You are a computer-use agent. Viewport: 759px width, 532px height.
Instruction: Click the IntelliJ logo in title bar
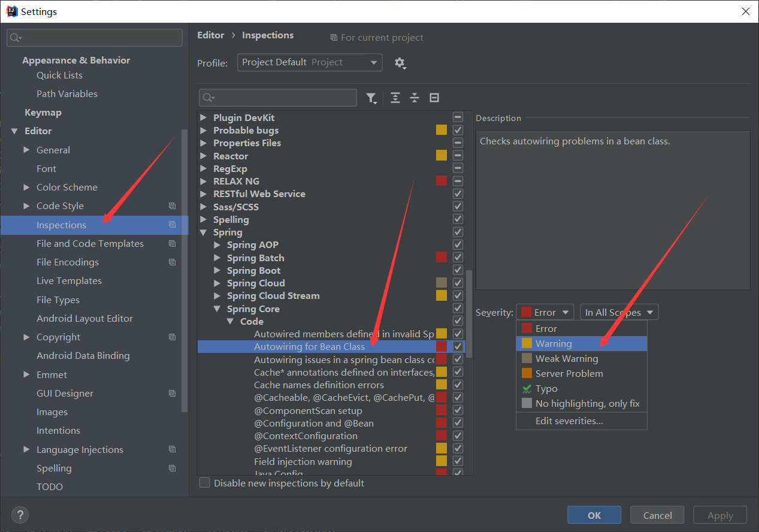pyautogui.click(x=11, y=11)
